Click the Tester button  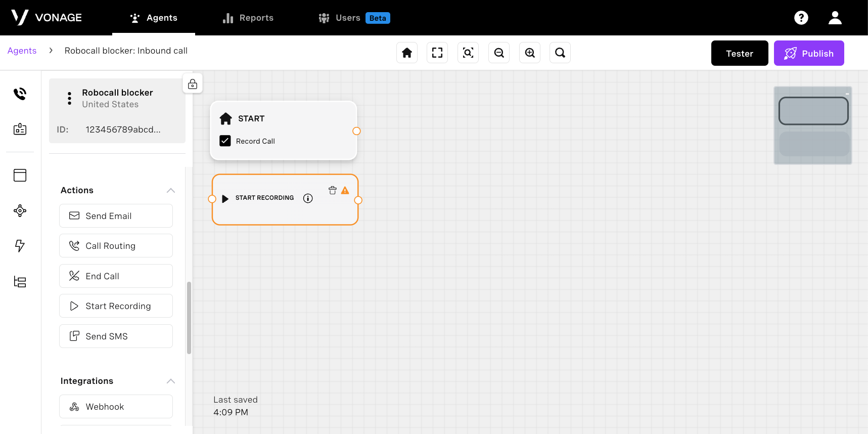(740, 53)
